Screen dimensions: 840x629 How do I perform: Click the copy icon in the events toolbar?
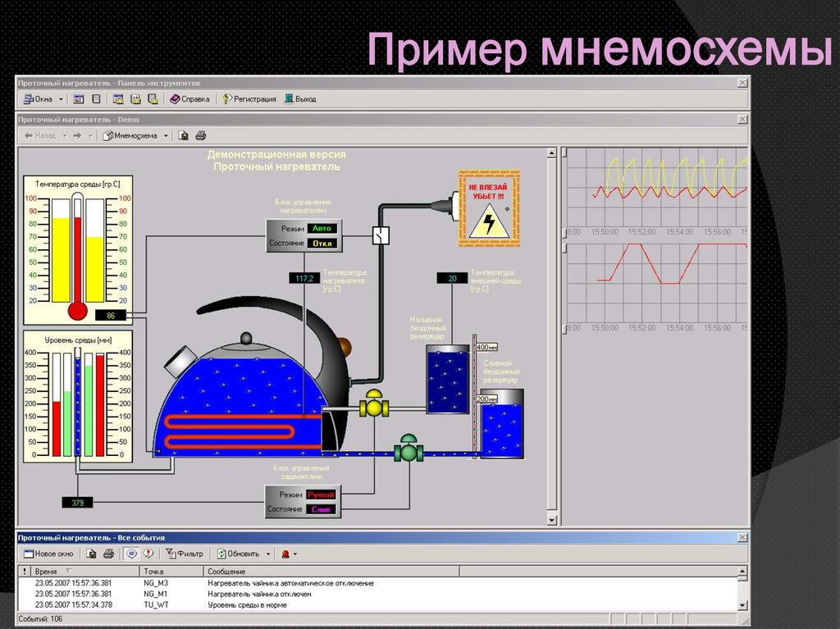tap(91, 553)
